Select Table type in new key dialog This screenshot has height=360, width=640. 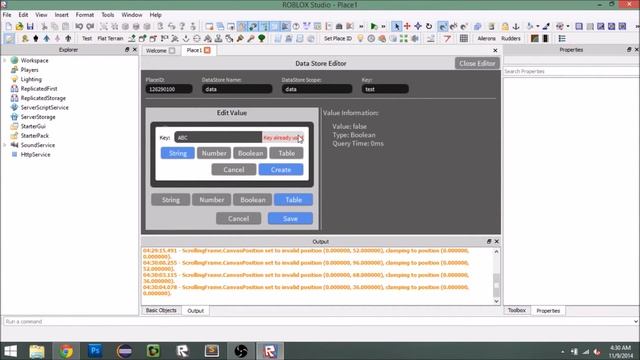(x=287, y=153)
